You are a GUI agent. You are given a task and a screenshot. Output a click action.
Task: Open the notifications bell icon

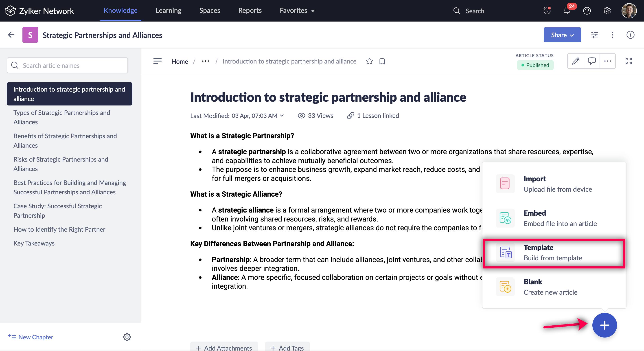pos(567,11)
